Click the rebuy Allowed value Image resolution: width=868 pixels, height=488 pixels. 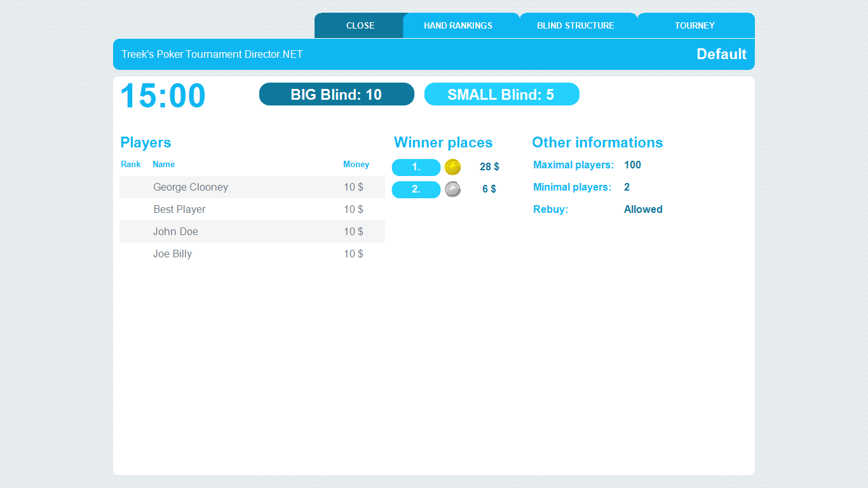643,209
